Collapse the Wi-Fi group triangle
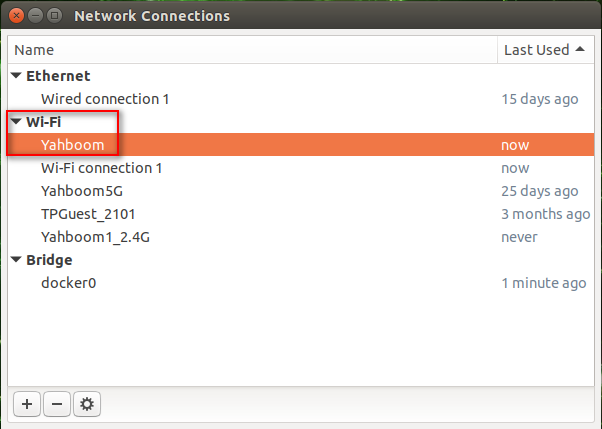 click(x=16, y=121)
